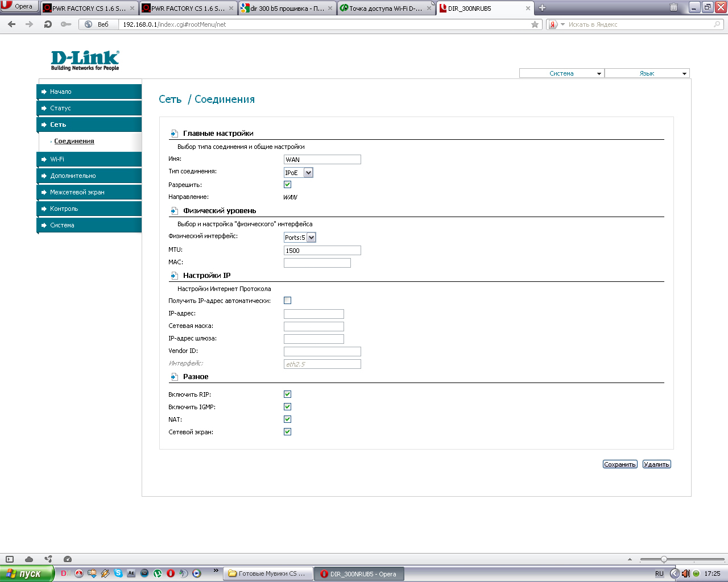Toggle the Включить IGMP checkbox
This screenshot has width=728, height=582.
point(287,407)
